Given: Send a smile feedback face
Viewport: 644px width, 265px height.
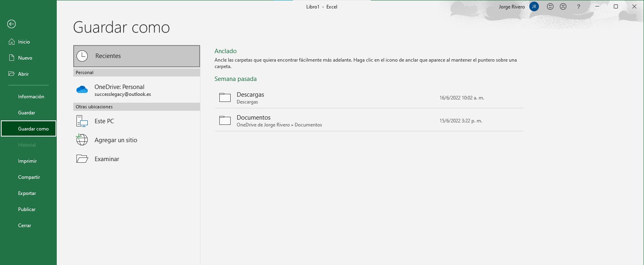Looking at the screenshot, I should click(550, 6).
